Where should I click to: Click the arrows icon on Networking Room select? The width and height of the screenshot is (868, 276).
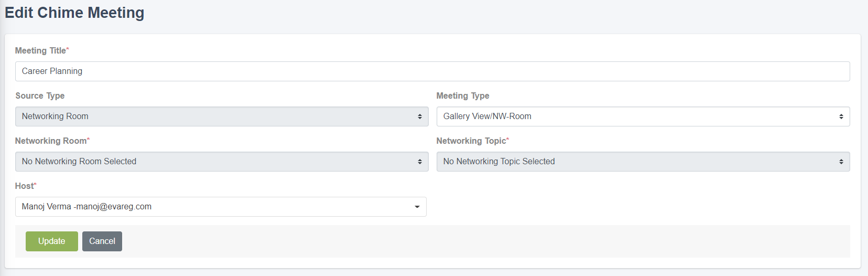click(x=420, y=162)
